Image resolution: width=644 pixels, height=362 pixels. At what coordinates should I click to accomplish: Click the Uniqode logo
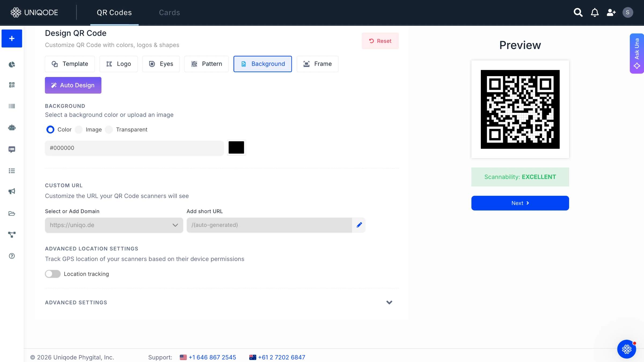coord(34,12)
